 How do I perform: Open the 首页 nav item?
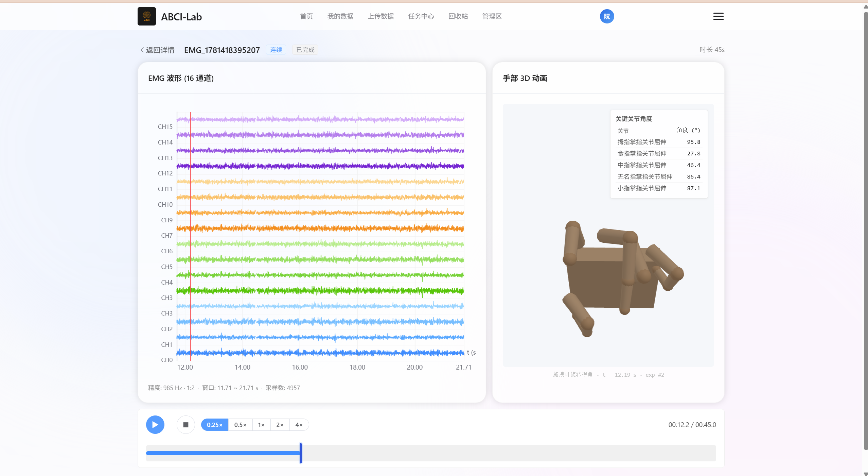pos(306,16)
